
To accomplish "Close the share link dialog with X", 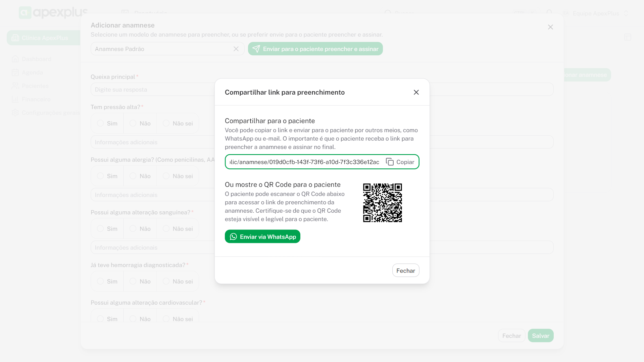I will [416, 92].
